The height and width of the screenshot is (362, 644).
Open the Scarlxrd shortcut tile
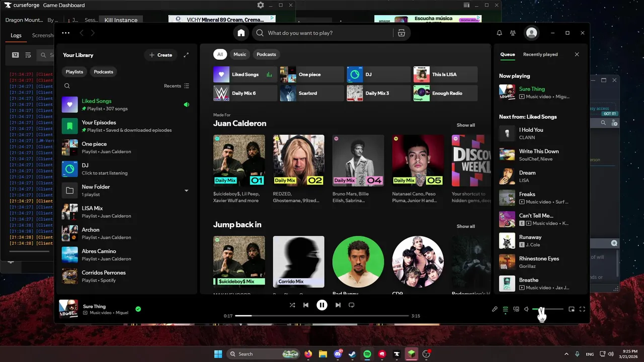click(x=312, y=93)
